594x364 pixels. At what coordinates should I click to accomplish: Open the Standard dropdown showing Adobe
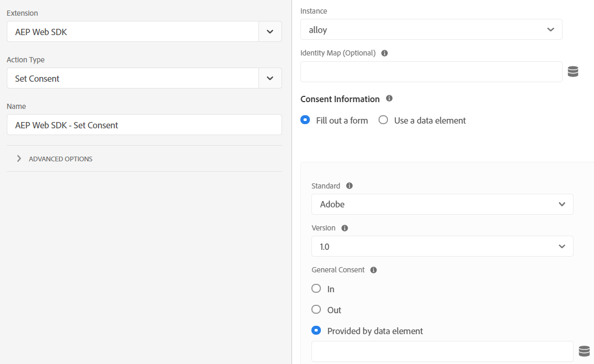pyautogui.click(x=442, y=204)
